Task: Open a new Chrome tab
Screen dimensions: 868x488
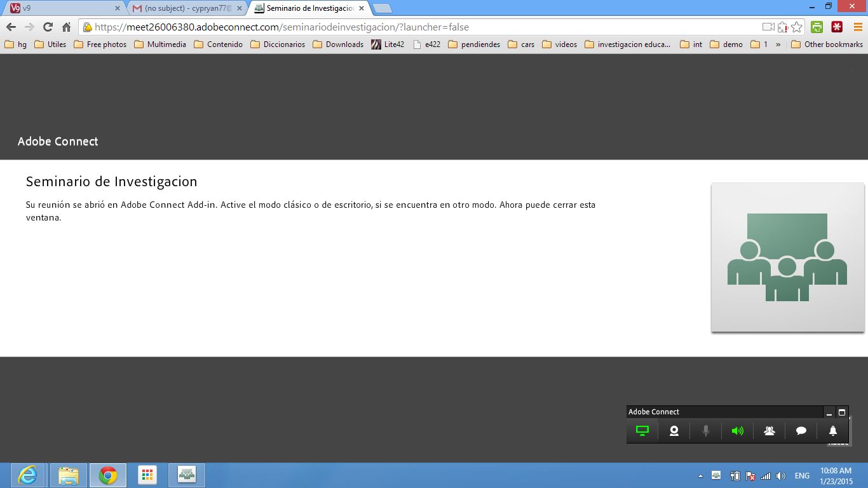Action: 382,8
